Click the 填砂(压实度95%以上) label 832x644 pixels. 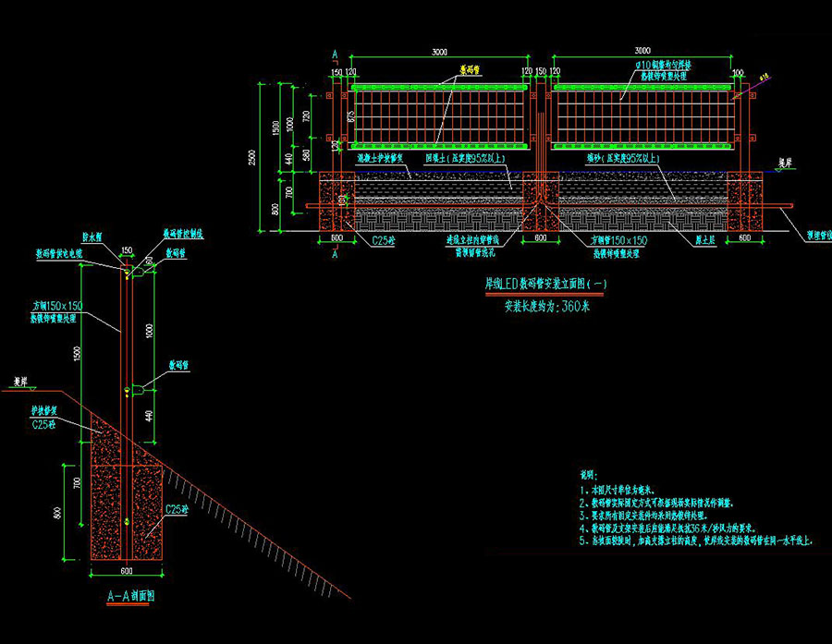coord(623,158)
